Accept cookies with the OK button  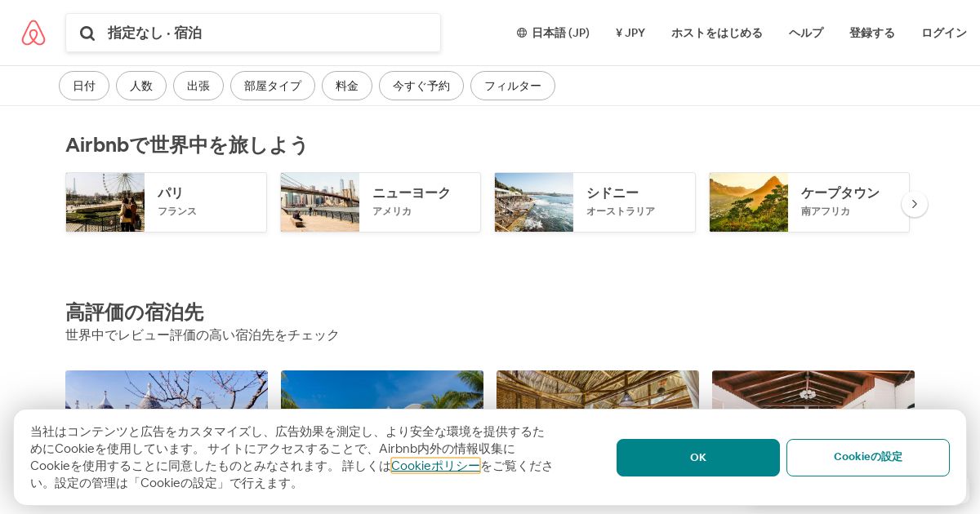698,458
